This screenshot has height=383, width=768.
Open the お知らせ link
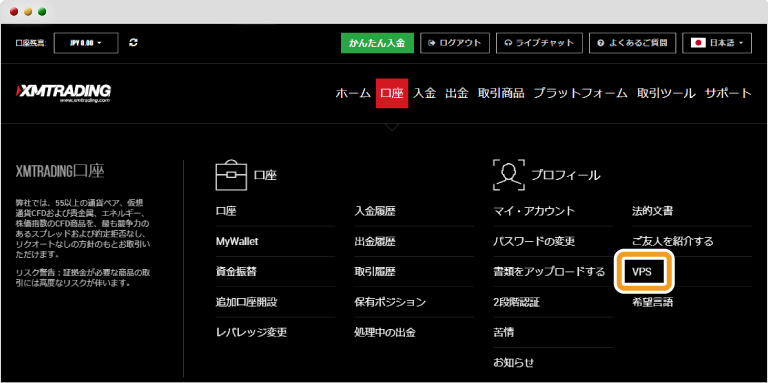point(513,363)
